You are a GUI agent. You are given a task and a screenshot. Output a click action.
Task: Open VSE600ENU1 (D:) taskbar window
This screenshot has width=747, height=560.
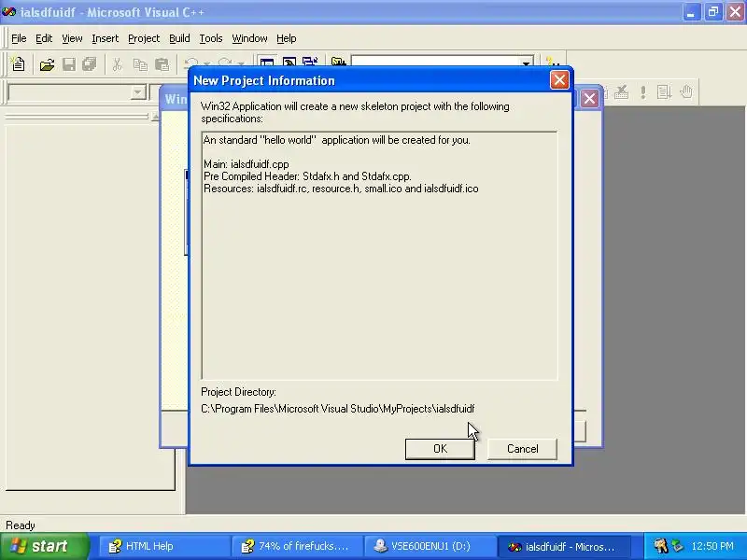(430, 546)
